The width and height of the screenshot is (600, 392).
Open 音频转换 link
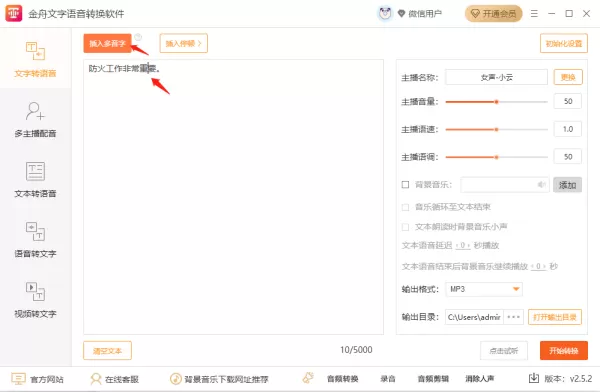(342, 379)
